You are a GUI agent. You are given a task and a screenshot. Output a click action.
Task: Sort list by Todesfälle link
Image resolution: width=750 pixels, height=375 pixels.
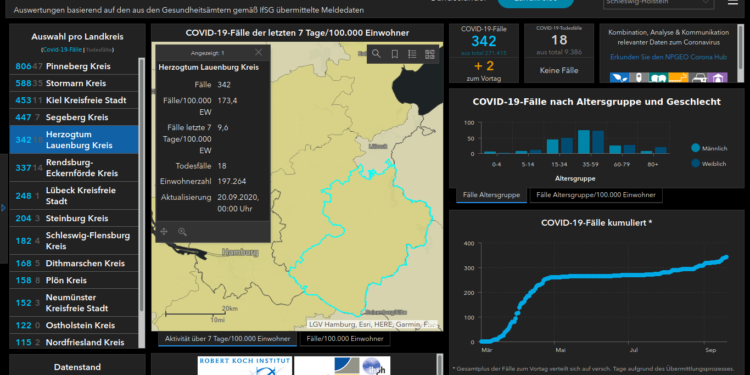tap(99, 50)
